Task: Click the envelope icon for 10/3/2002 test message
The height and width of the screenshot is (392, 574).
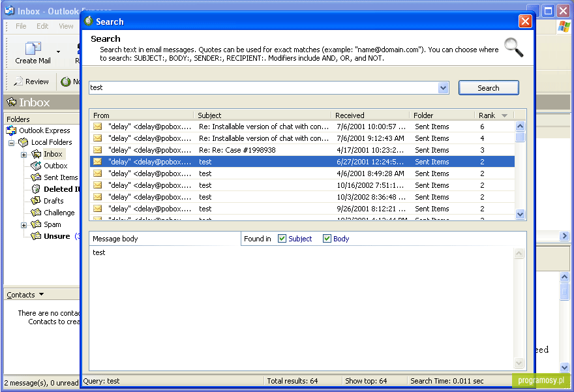Action: click(x=97, y=196)
